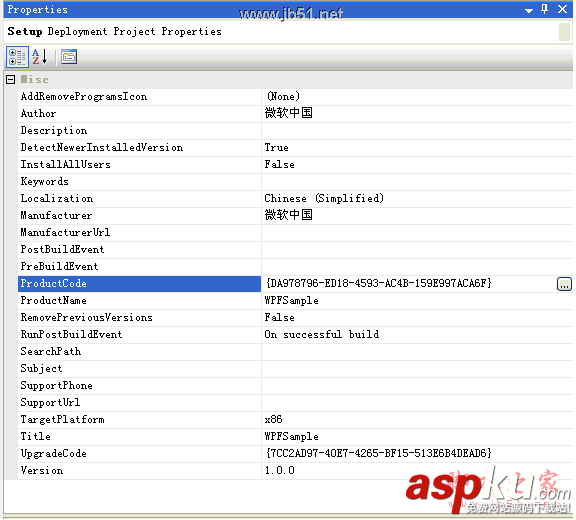576x520 pixels.
Task: Click the Keywords value field
Action: 417,182
